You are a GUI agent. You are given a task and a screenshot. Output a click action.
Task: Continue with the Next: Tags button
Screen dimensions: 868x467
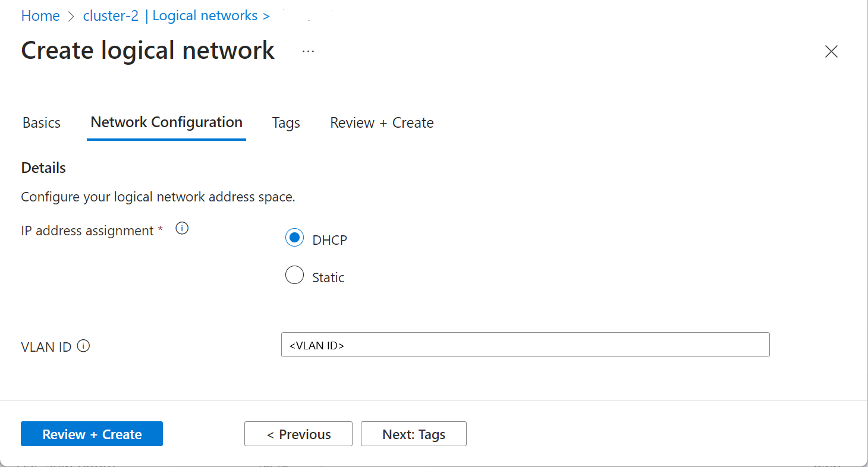[x=414, y=434]
